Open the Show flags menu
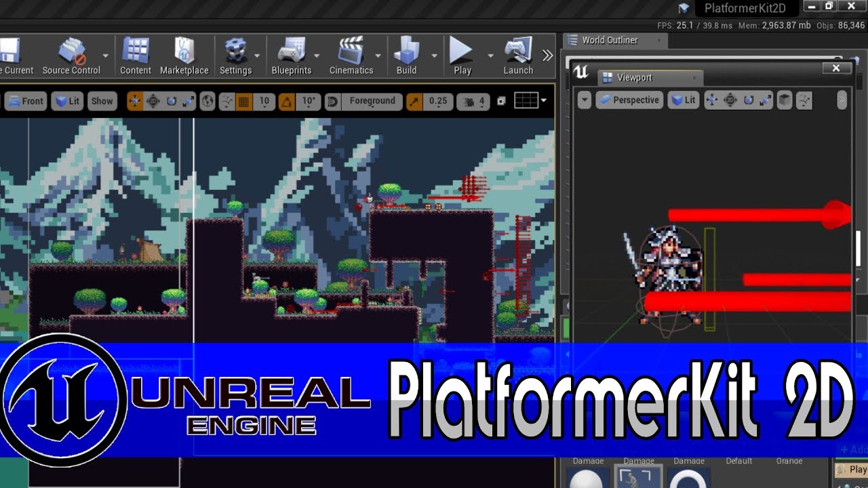868x488 pixels. 102,101
